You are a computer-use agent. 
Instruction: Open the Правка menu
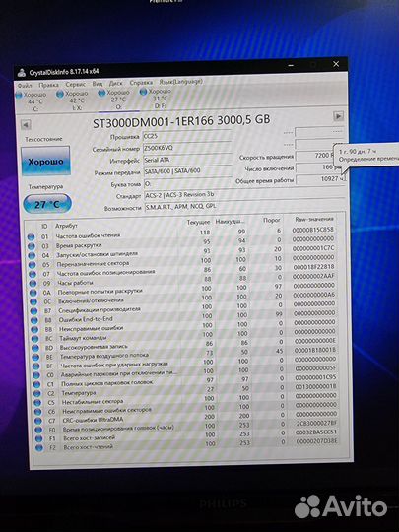click(48, 85)
